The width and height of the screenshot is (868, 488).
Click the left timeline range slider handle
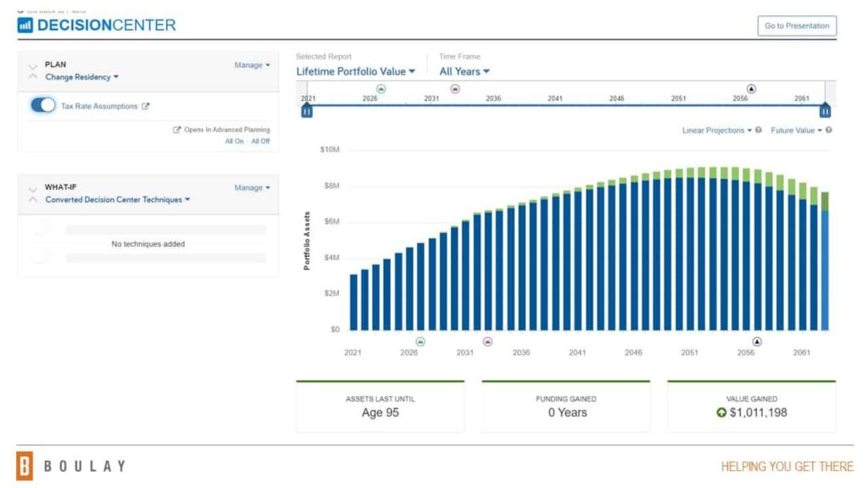(x=307, y=110)
